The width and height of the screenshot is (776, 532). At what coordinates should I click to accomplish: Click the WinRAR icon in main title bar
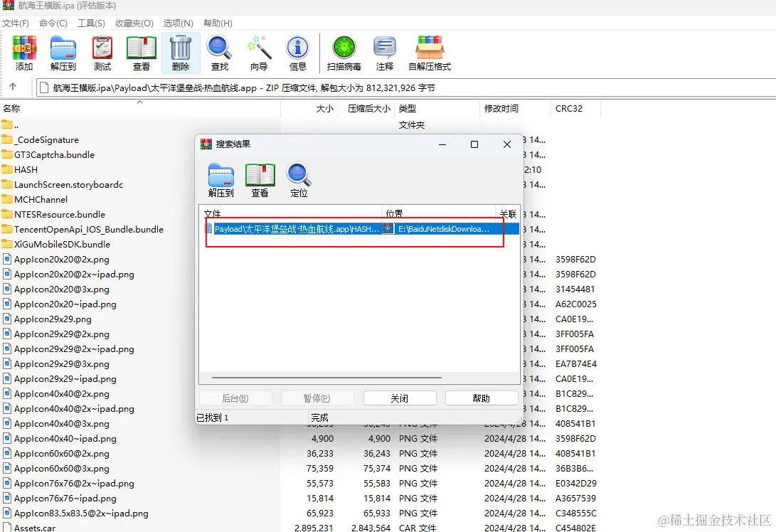[9, 5]
